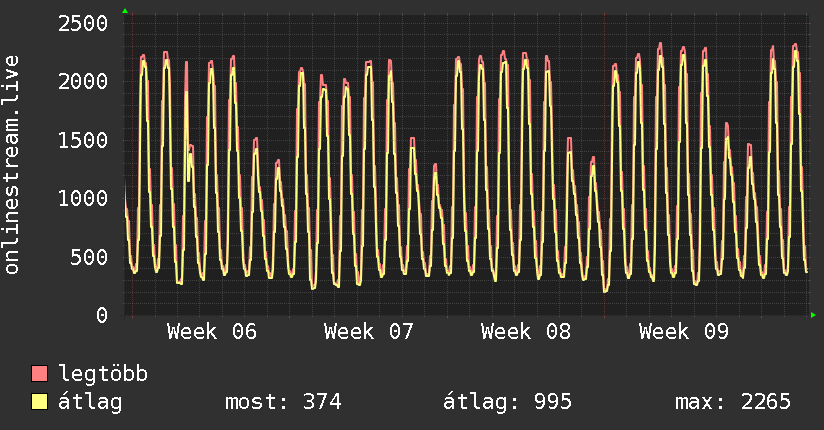This screenshot has height=430, width=824.
Task: Click the 2000 y-axis value
Action: pos(83,81)
